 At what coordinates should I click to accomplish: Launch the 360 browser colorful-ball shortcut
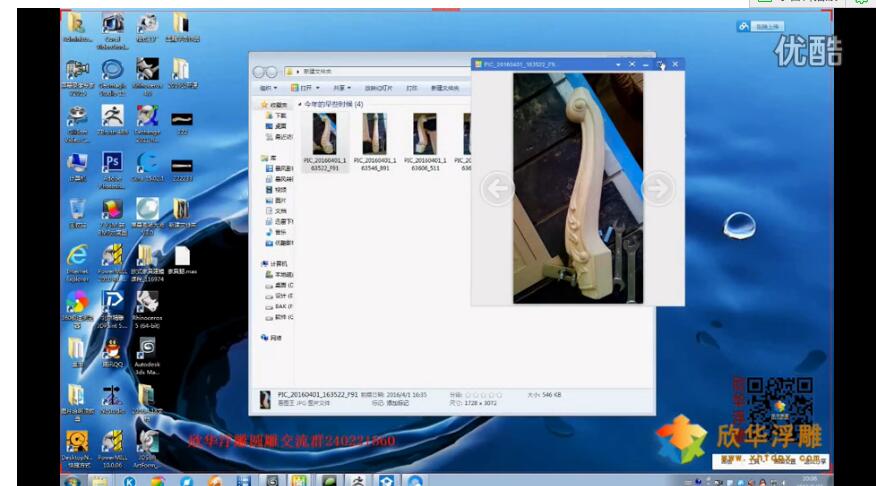tap(78, 309)
